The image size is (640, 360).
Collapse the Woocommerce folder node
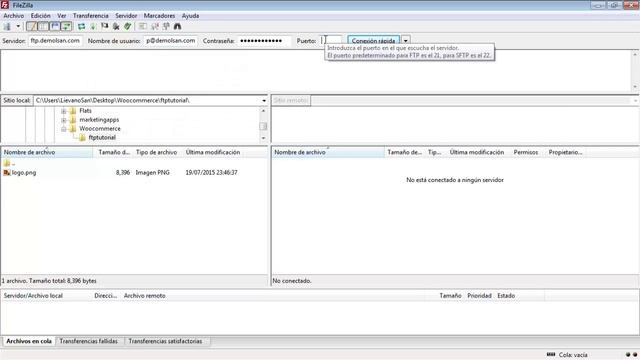64,129
